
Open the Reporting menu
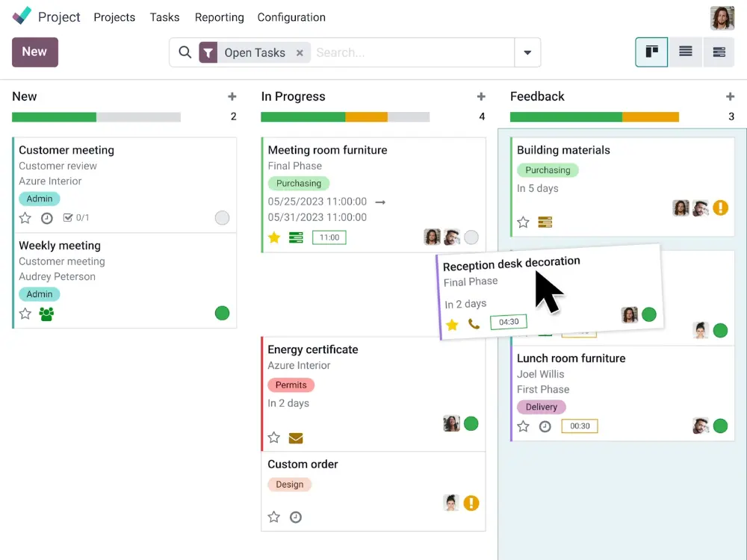tap(219, 17)
